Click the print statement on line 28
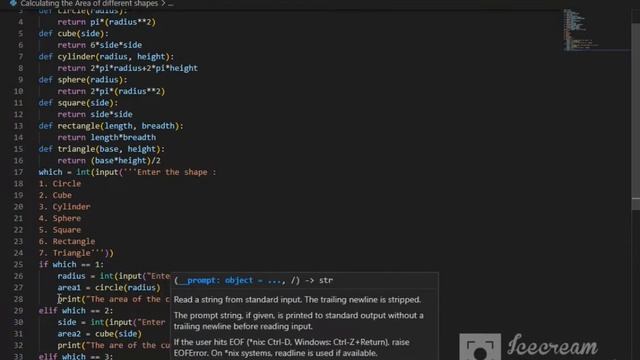This screenshot has height=360, width=640. coord(113,299)
